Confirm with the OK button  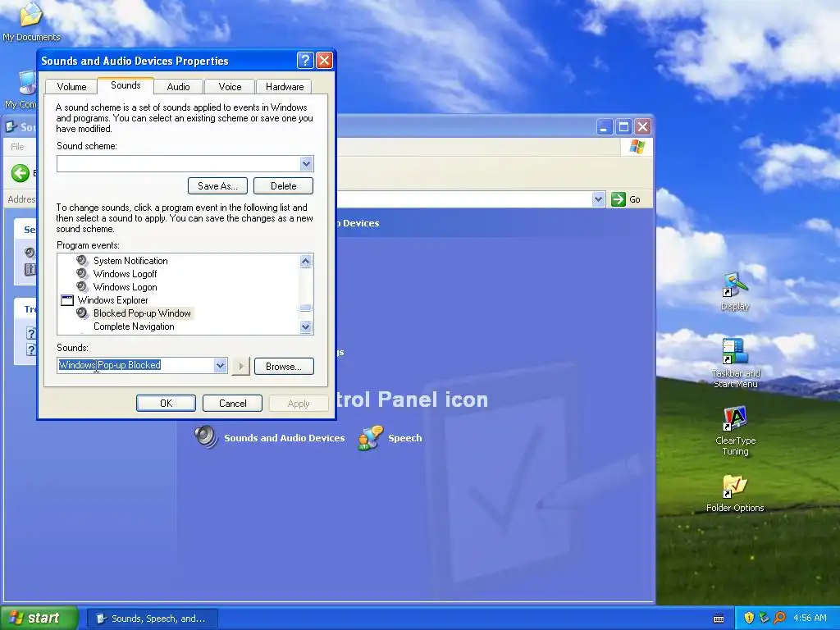166,404
